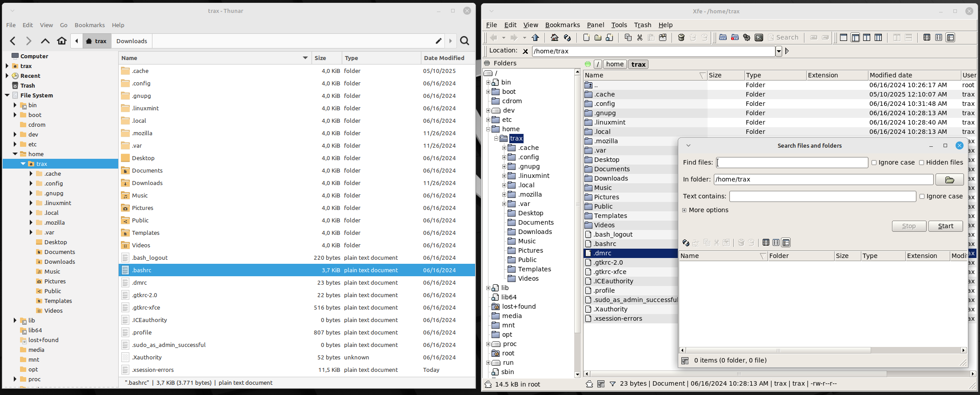Open the Xfe Location history dropdown

coord(779,51)
